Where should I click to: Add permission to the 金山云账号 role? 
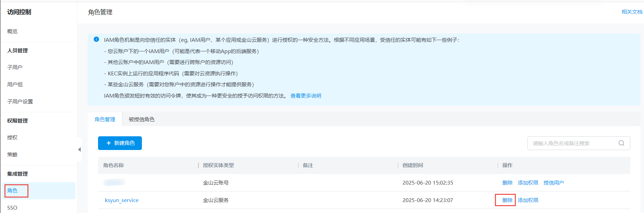click(528, 183)
